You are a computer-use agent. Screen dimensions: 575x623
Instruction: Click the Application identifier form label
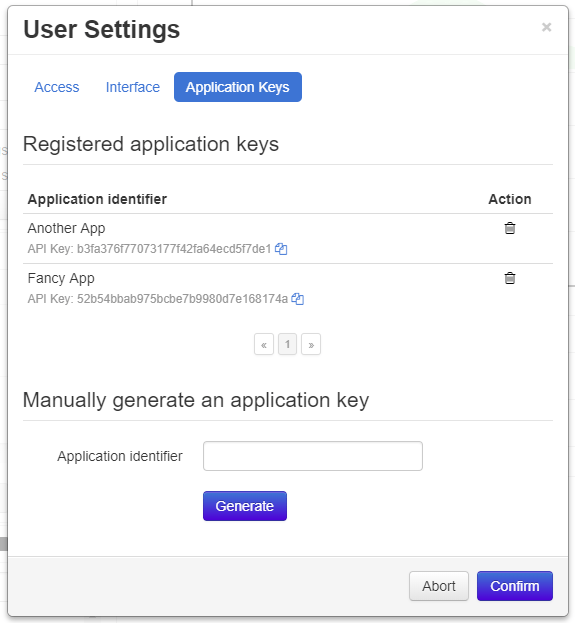pyautogui.click(x=120, y=456)
